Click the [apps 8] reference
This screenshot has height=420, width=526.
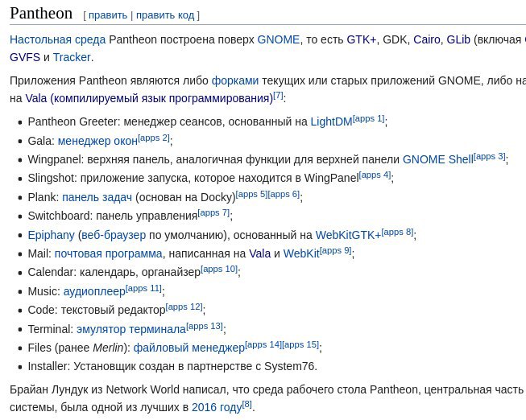[x=397, y=233]
